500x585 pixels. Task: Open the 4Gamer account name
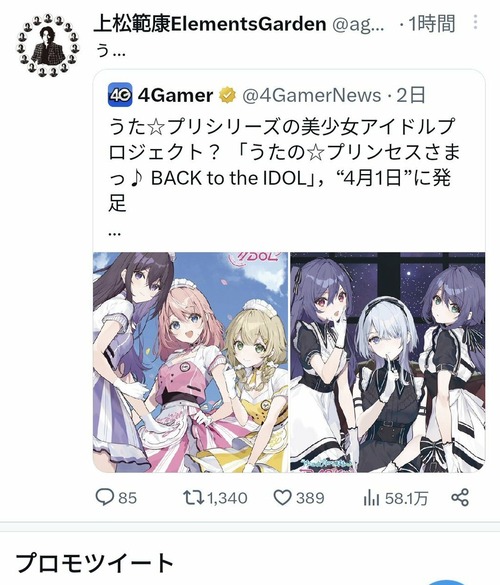point(175,96)
